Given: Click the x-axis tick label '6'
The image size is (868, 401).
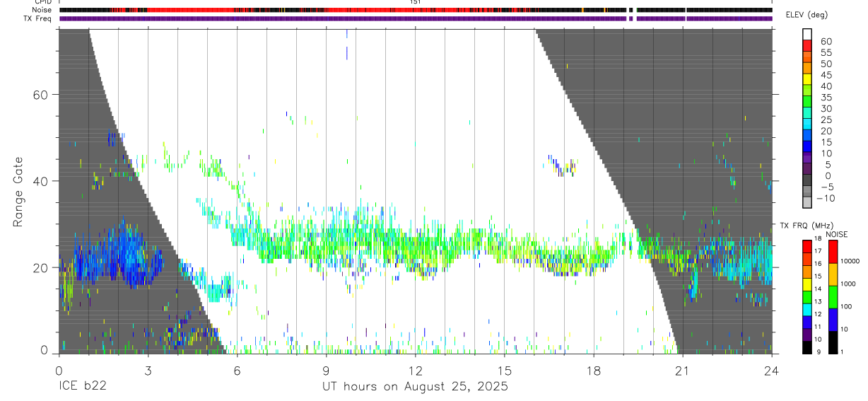Looking at the screenshot, I should click(x=237, y=371).
